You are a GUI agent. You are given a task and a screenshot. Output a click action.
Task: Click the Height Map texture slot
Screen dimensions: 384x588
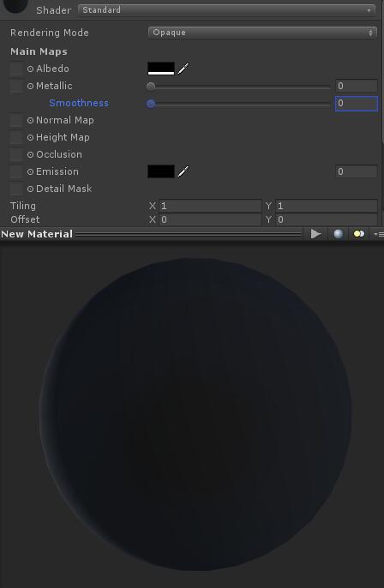(16, 137)
